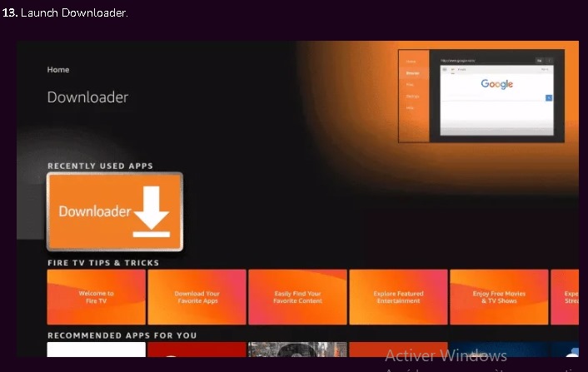
Task: Select Browser in the preview sidebar
Action: click(411, 73)
